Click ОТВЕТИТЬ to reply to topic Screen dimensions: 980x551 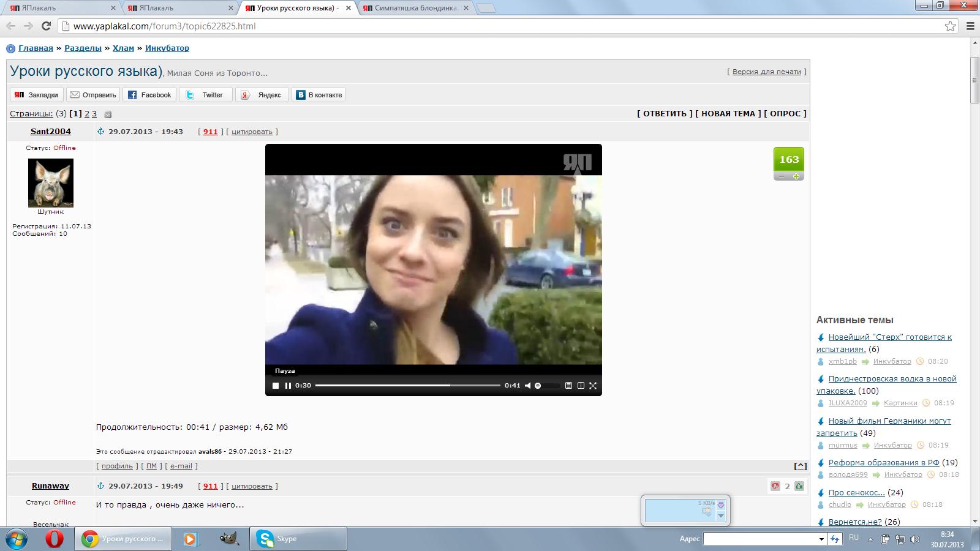[665, 114]
